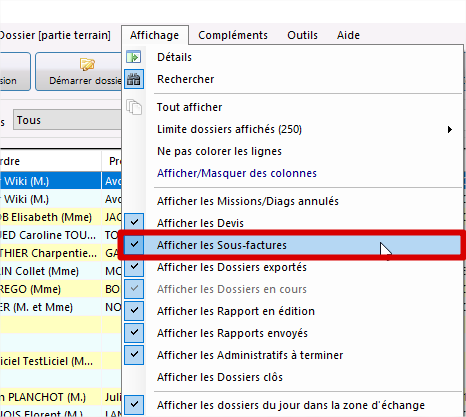Open the Tous filter combo box
The width and height of the screenshot is (466, 417).
tap(67, 120)
